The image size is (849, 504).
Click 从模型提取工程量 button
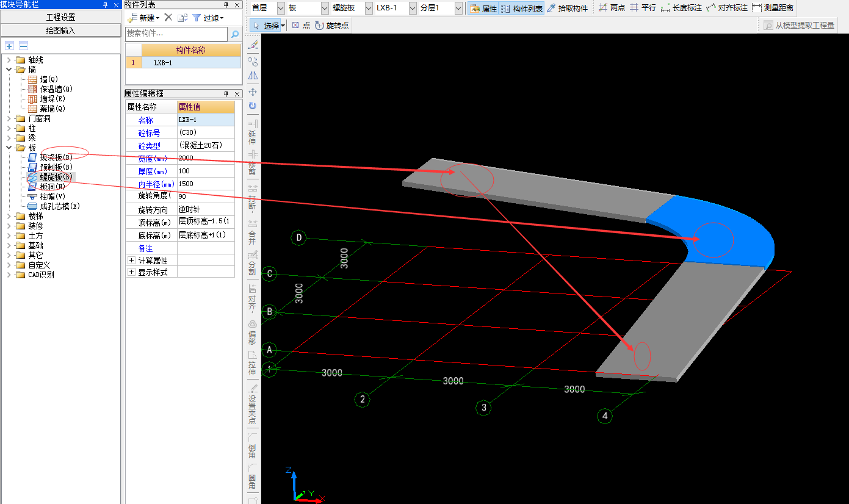798,26
